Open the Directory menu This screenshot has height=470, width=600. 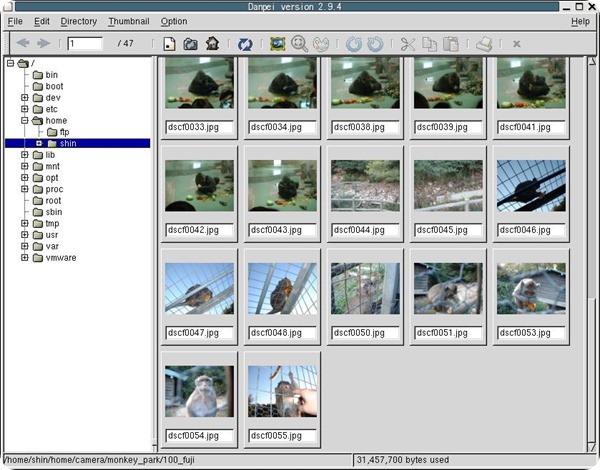coord(78,21)
